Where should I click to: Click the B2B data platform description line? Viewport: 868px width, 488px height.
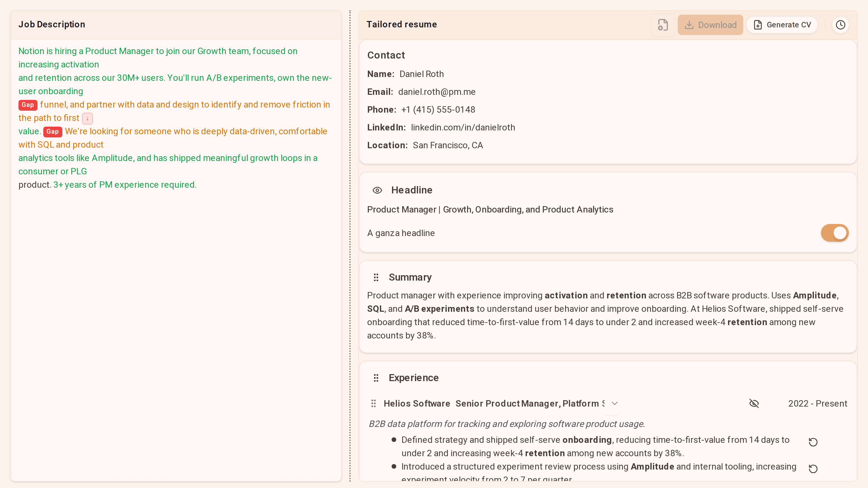tap(507, 424)
